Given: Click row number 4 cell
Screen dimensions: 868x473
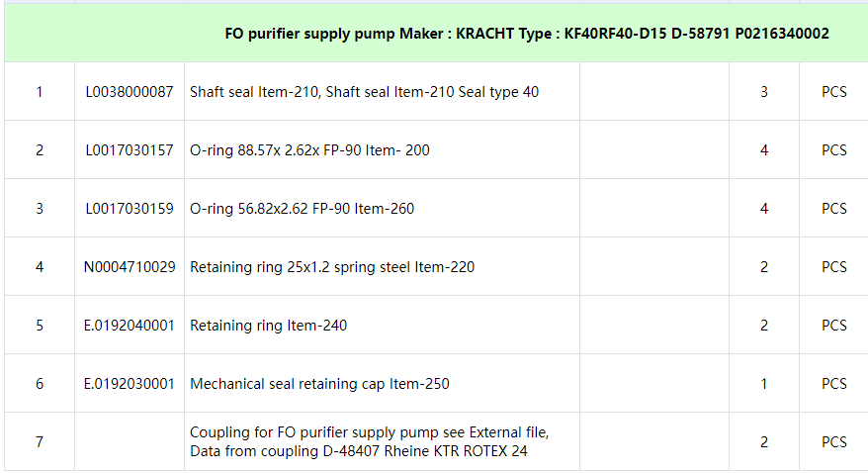Looking at the screenshot, I should [40, 267].
